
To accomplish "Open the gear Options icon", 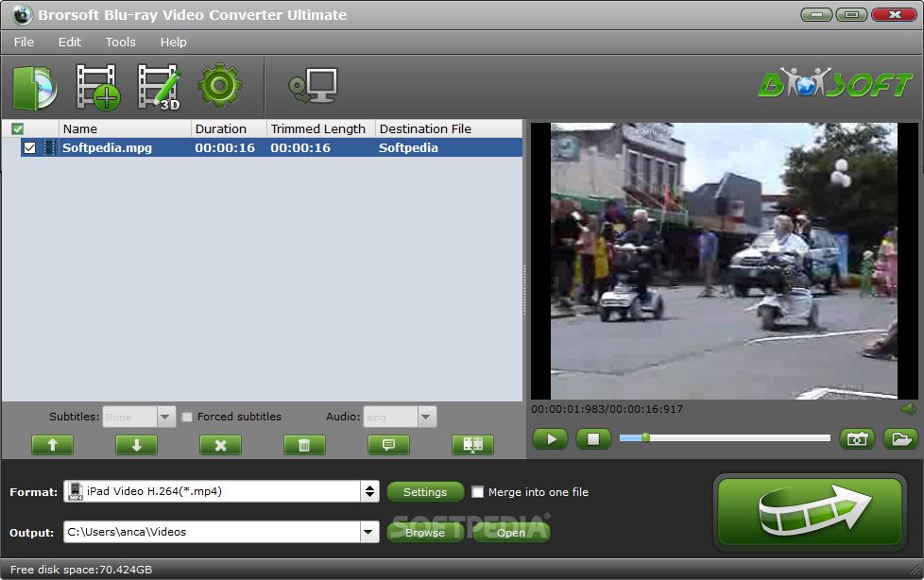I will pyautogui.click(x=220, y=86).
